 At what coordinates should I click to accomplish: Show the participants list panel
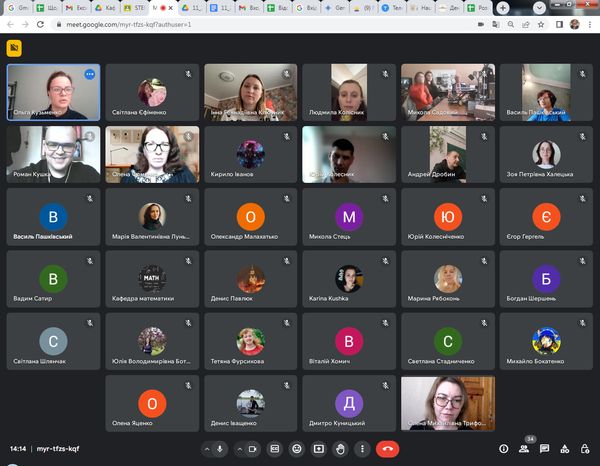click(524, 449)
